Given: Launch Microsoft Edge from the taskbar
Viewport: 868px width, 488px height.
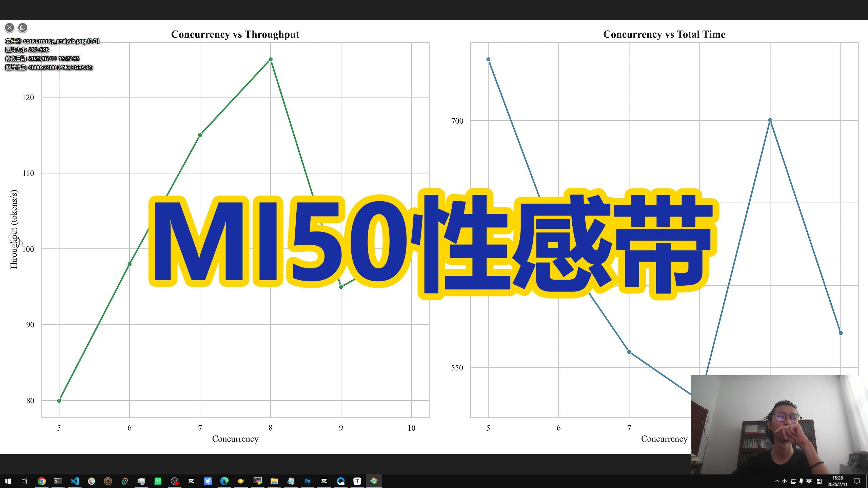Looking at the screenshot, I should [224, 481].
